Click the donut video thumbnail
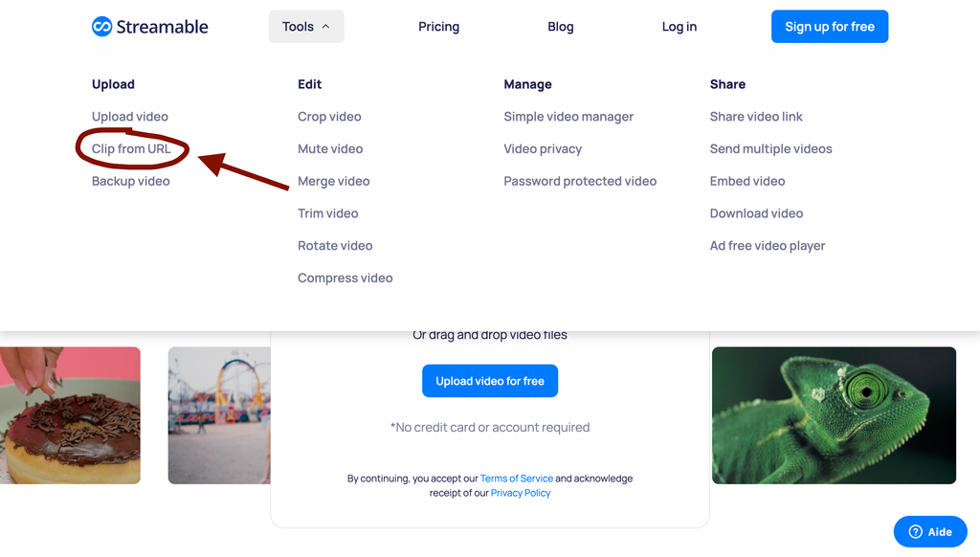Viewport: 980px width, 557px height. 70,414
